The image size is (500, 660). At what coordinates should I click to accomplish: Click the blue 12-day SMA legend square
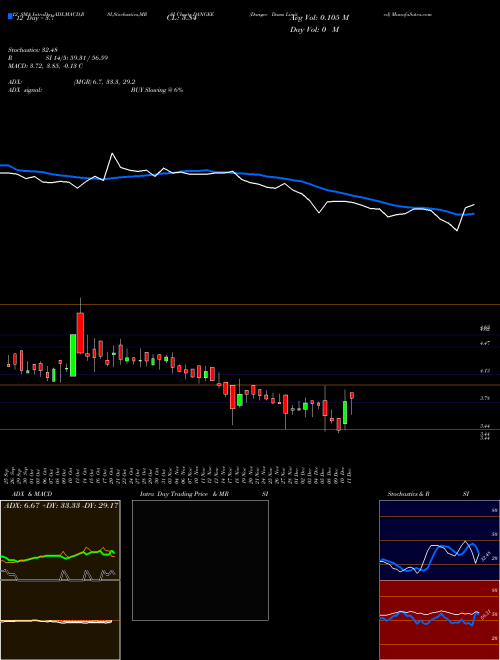point(10,16)
